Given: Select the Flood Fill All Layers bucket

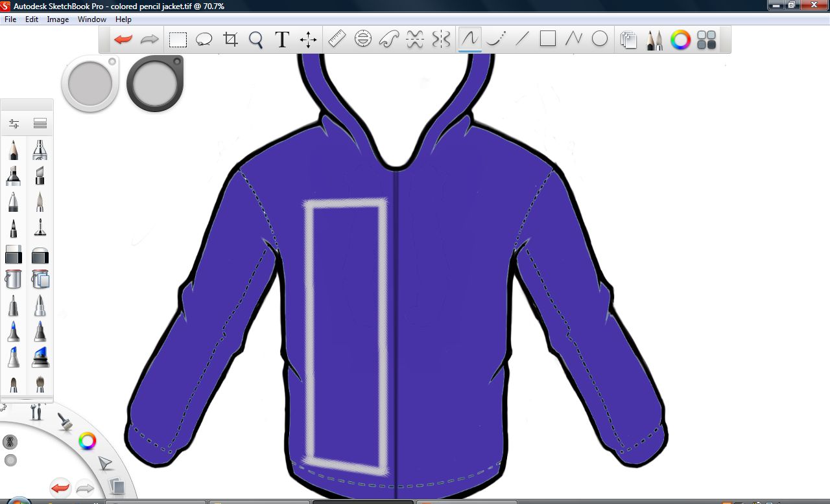Looking at the screenshot, I should pyautogui.click(x=40, y=279).
